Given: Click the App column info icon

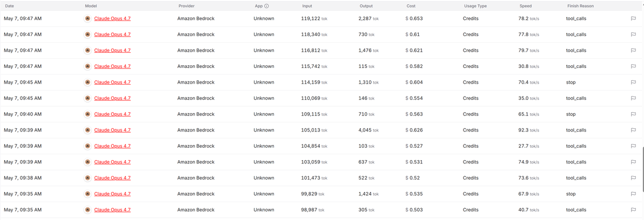Looking at the screenshot, I should pos(266,6).
